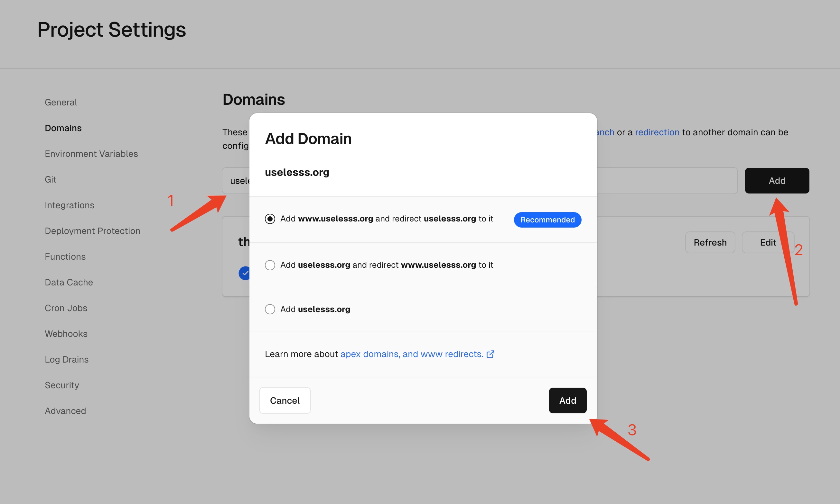The image size is (840, 504).
Task: Click the General settings menu icon
Action: [x=61, y=102]
